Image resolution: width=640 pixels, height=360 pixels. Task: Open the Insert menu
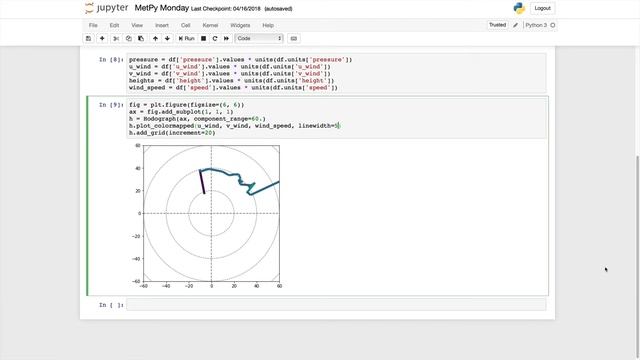(x=162, y=25)
